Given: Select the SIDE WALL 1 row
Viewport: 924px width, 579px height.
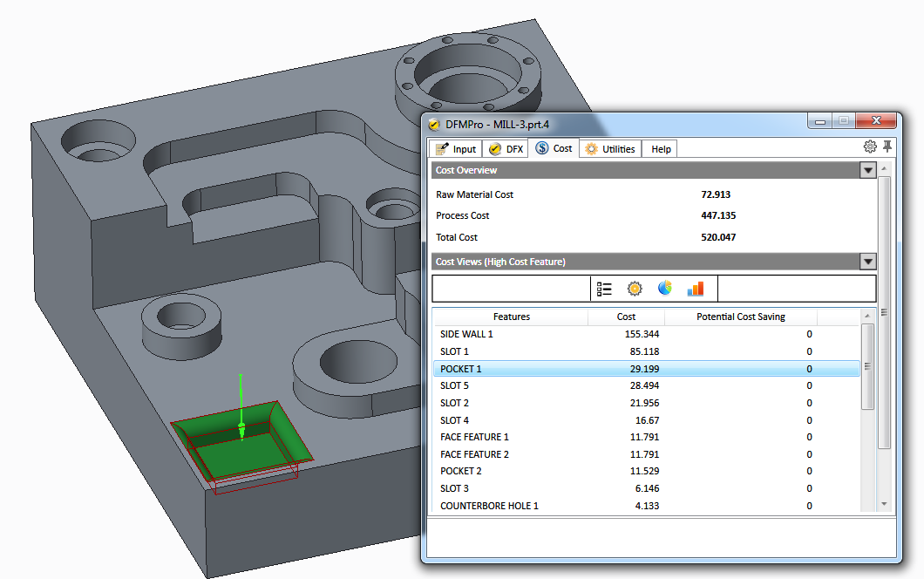Looking at the screenshot, I should [647, 334].
